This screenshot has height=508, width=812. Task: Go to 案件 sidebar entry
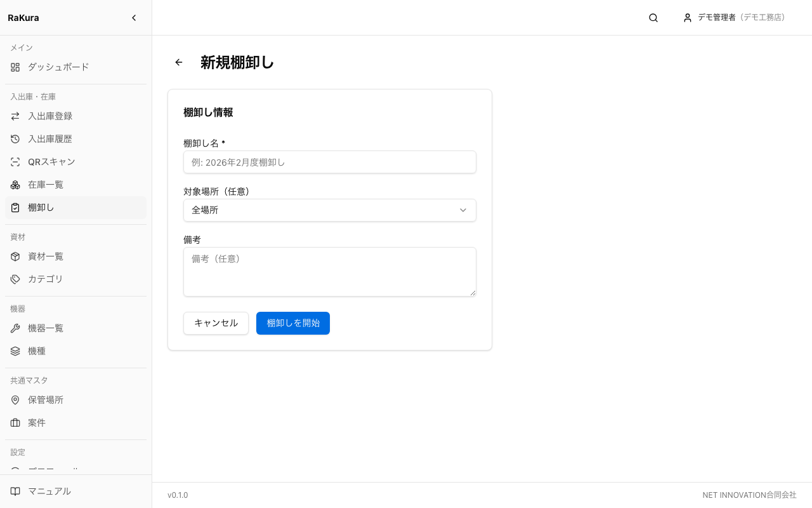[76, 423]
